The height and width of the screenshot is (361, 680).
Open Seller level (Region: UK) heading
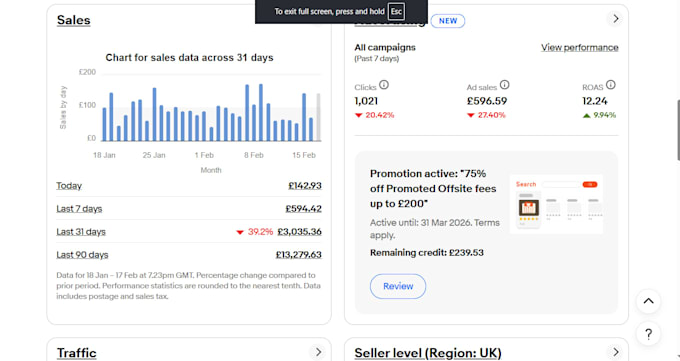[428, 353]
